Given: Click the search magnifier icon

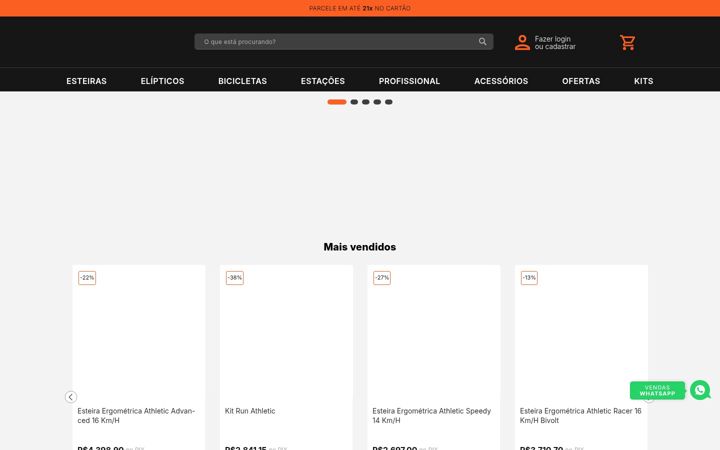Looking at the screenshot, I should tap(482, 42).
